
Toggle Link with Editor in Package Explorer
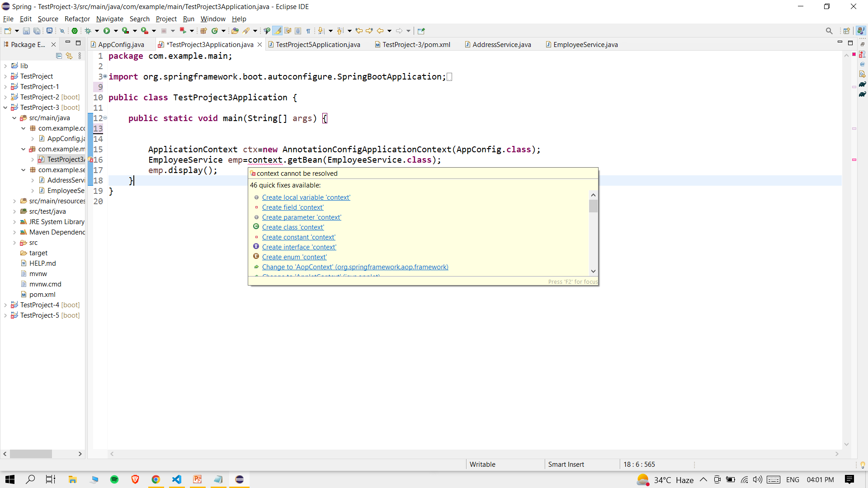pos(69,56)
